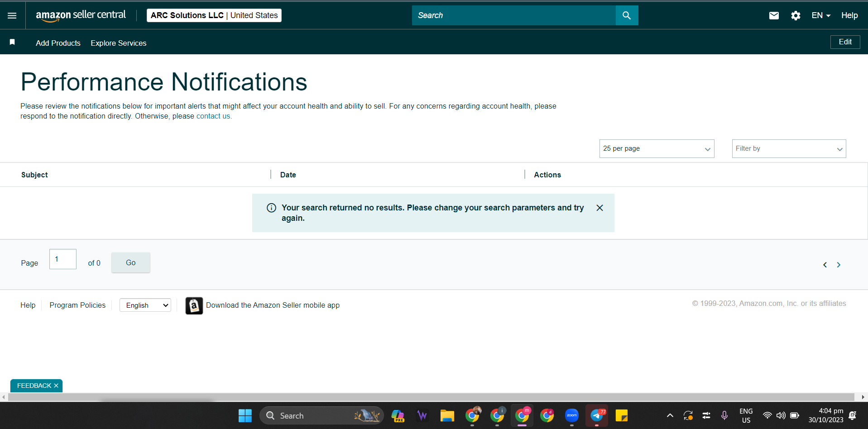Screen dimensions: 868x429
Task: Click the Amazon Seller app icon
Action: tap(194, 305)
